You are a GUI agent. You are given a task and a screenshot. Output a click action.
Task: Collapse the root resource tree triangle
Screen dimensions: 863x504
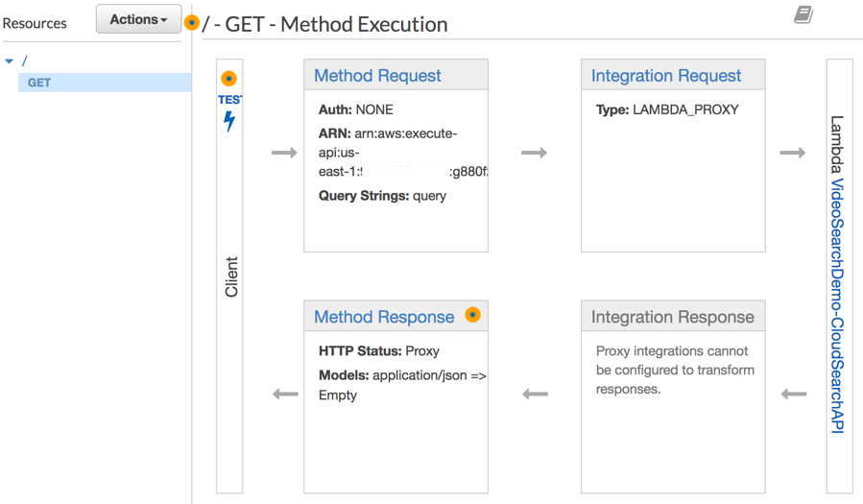[10, 61]
